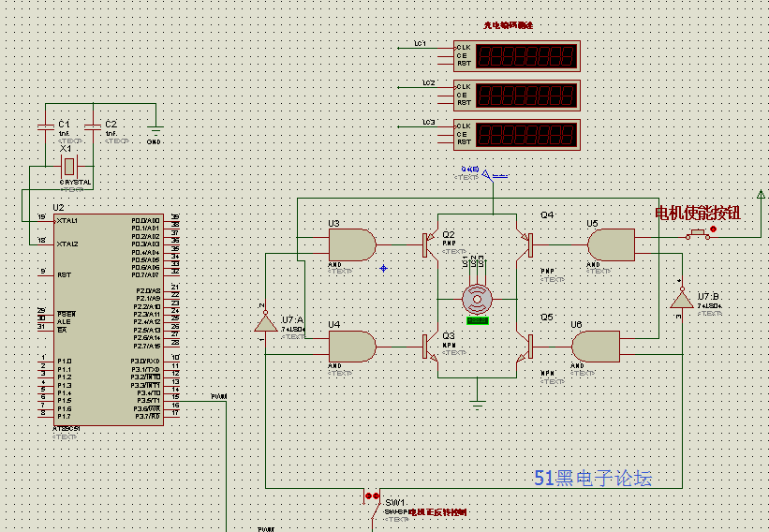Select AND gate U3
The image size is (769, 532).
click(352, 244)
